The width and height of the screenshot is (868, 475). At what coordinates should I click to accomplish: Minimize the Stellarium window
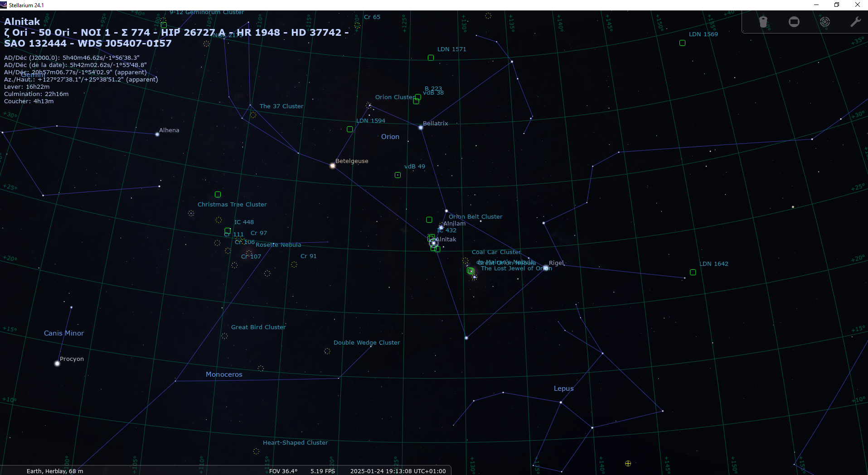pos(816,5)
